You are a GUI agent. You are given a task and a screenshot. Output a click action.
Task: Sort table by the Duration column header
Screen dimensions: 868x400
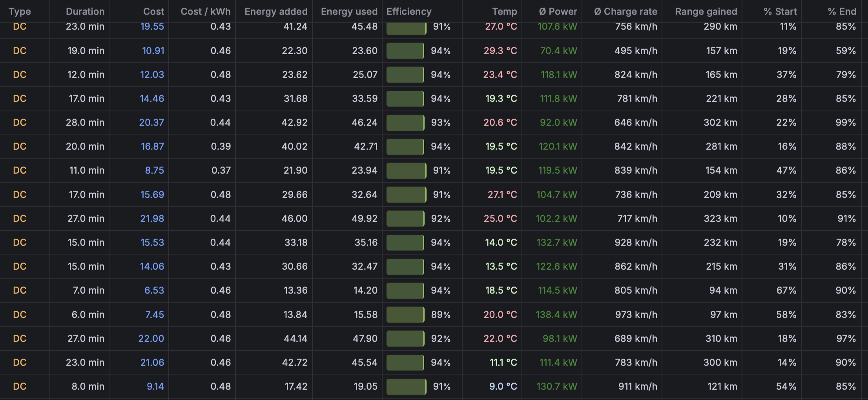click(x=85, y=11)
